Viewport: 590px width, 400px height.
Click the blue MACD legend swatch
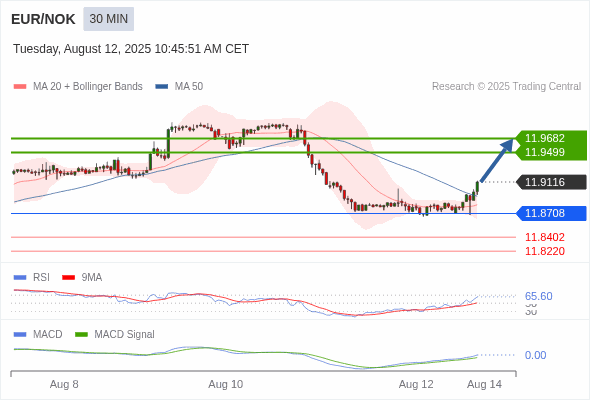point(20,335)
